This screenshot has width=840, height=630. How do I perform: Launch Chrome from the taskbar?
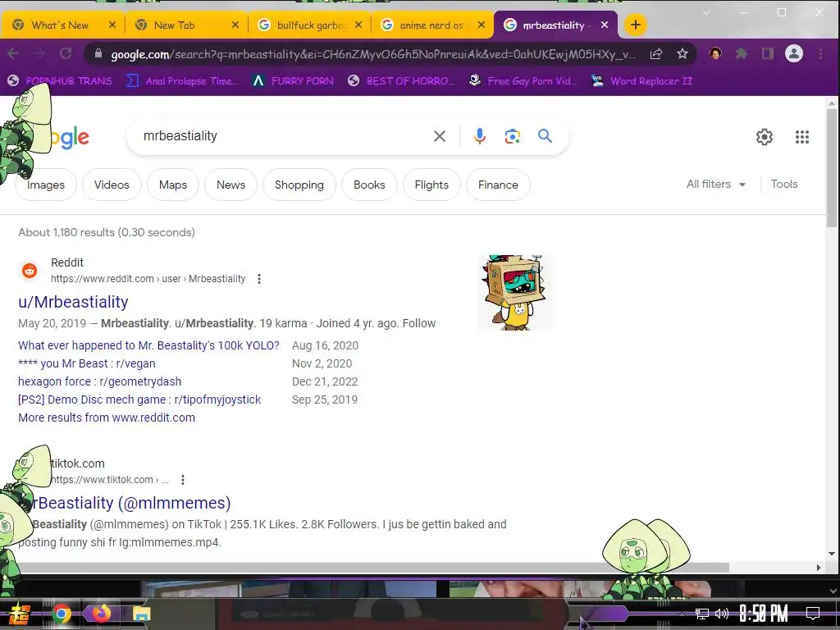click(x=61, y=614)
